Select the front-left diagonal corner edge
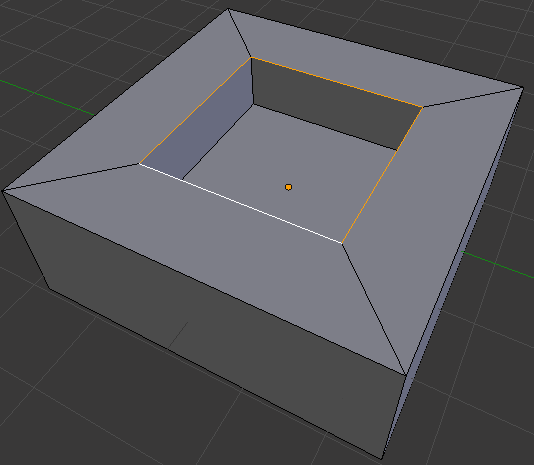 [x=71, y=177]
